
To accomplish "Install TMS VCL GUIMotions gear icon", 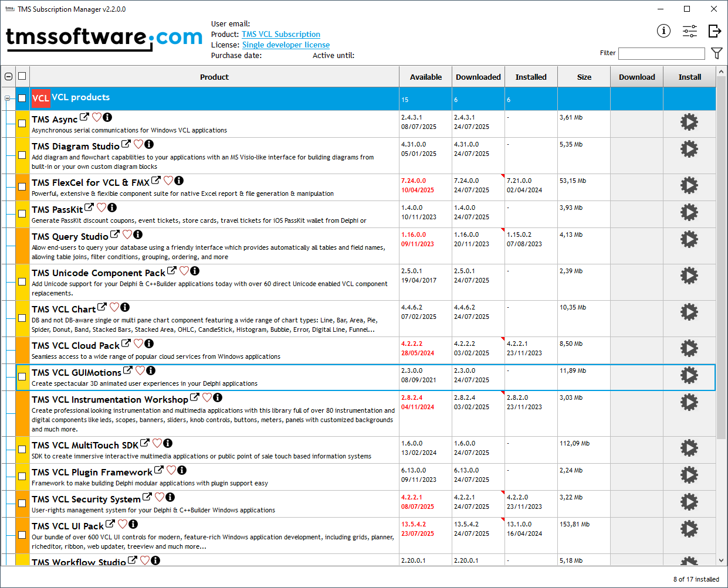I will [689, 375].
